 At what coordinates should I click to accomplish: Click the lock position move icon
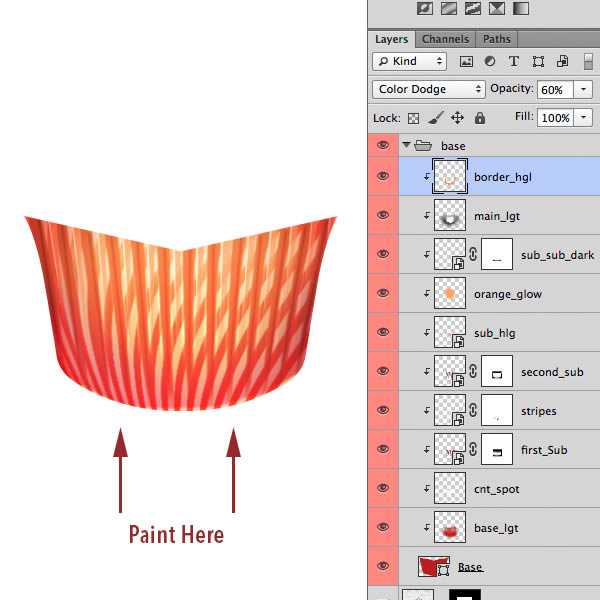(457, 118)
